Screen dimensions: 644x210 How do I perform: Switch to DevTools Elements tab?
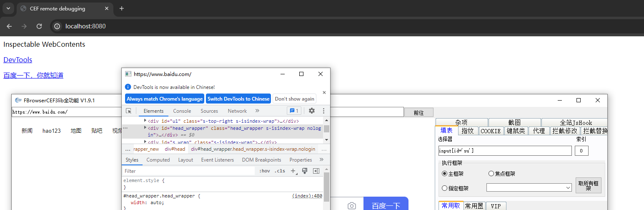153,111
